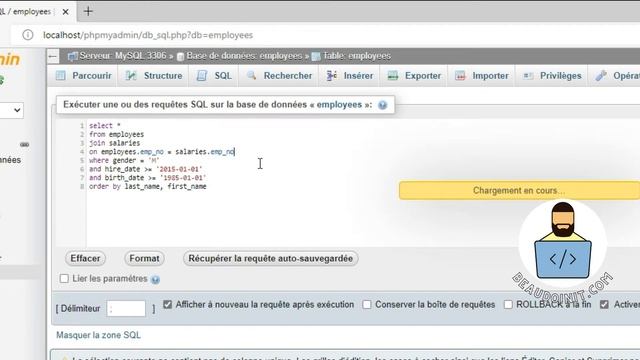Click the Insérer tab icon
This screenshot has width=640, height=360.
[331, 76]
